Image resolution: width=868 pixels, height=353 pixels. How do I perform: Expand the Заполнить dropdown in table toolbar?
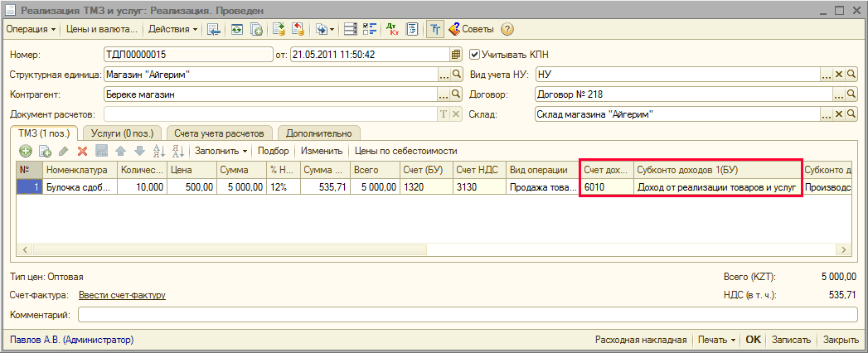point(221,151)
